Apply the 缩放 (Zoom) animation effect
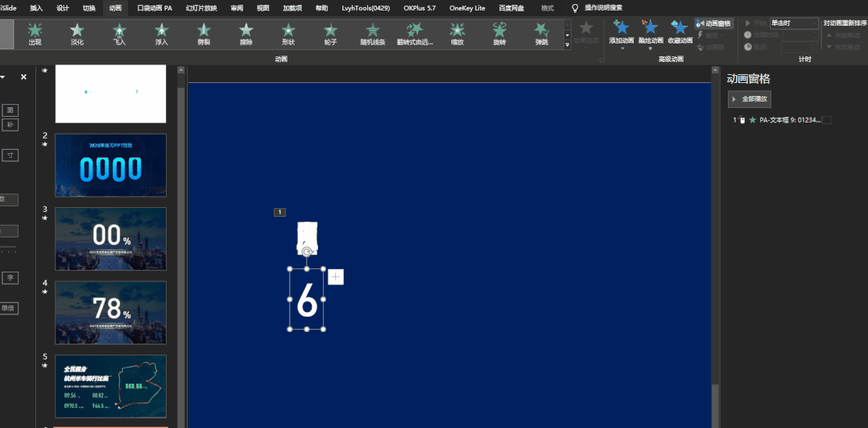The image size is (868, 428). [x=457, y=33]
